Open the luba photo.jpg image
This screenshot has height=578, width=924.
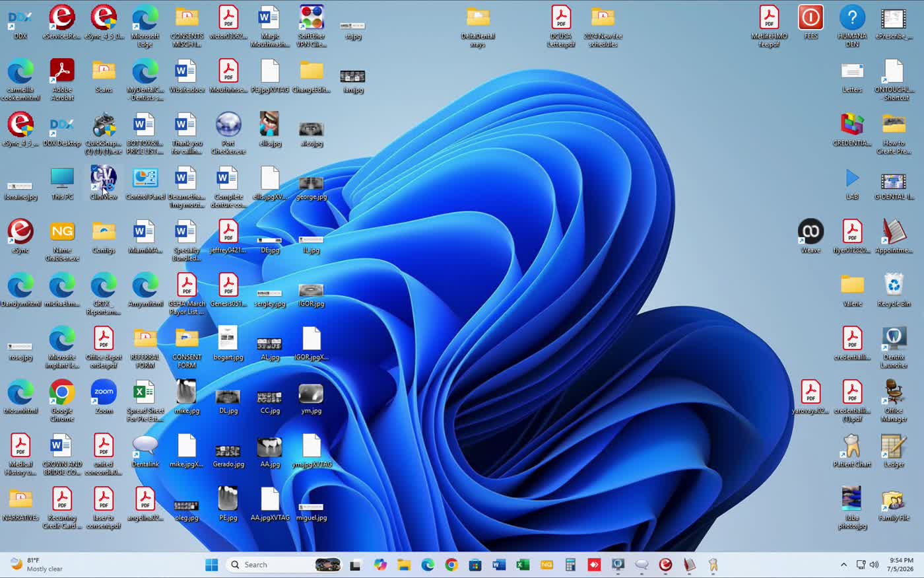pyautogui.click(x=852, y=508)
